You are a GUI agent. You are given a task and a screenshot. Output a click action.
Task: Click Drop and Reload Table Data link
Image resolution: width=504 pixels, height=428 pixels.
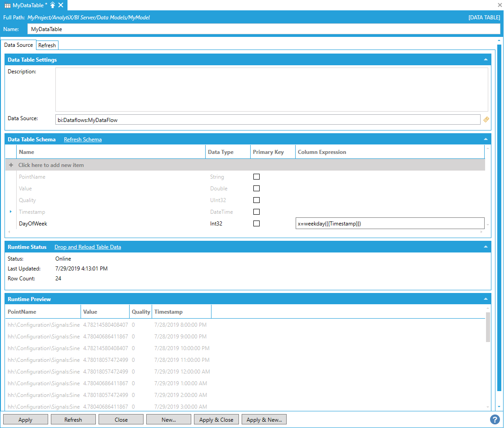88,247
